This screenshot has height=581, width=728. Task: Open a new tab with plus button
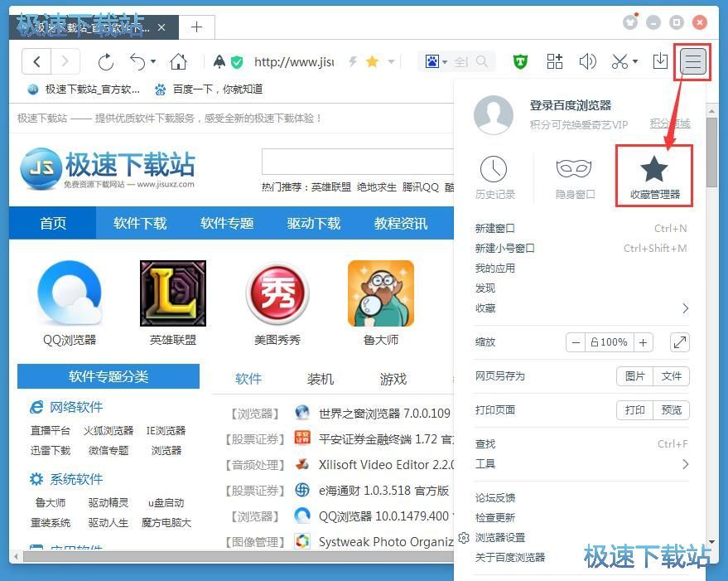197,27
